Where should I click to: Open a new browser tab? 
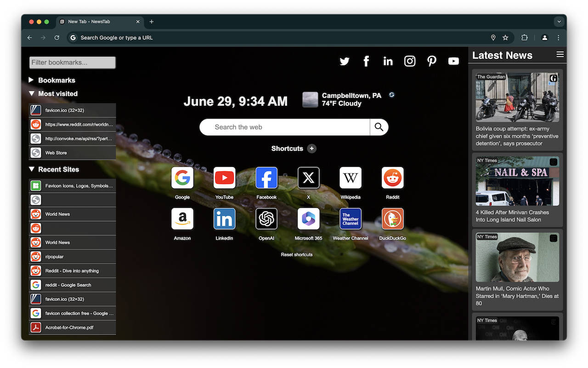tap(152, 22)
